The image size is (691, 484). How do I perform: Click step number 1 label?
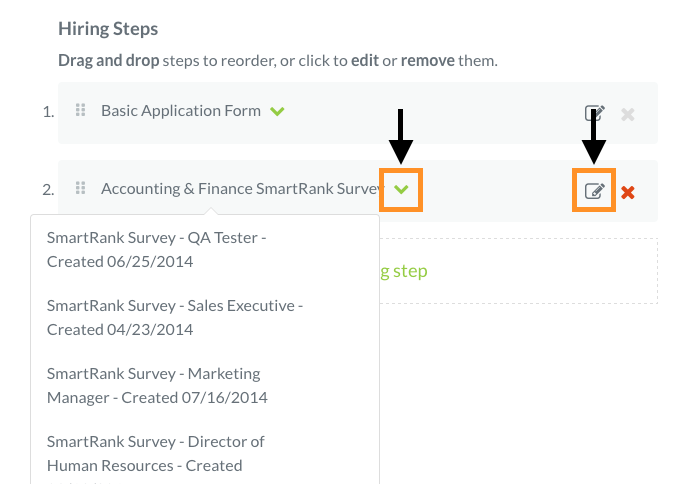click(x=48, y=112)
